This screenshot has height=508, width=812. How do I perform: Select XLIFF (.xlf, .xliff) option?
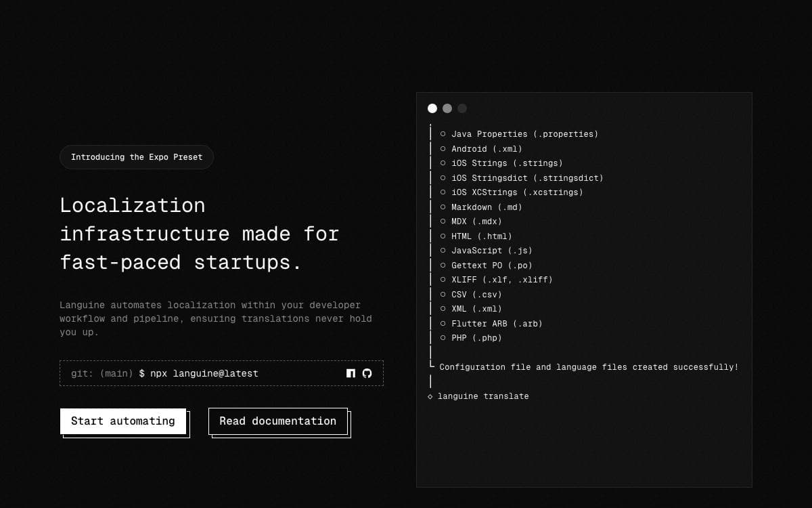[496, 280]
